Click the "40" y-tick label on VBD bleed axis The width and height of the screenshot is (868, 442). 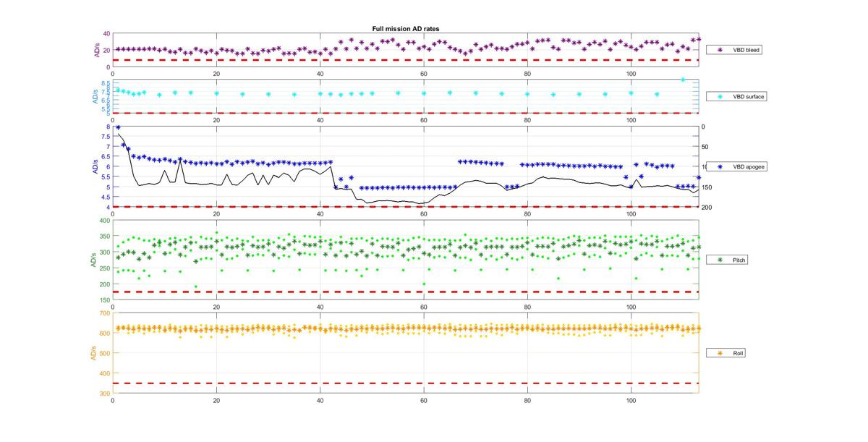coord(106,34)
